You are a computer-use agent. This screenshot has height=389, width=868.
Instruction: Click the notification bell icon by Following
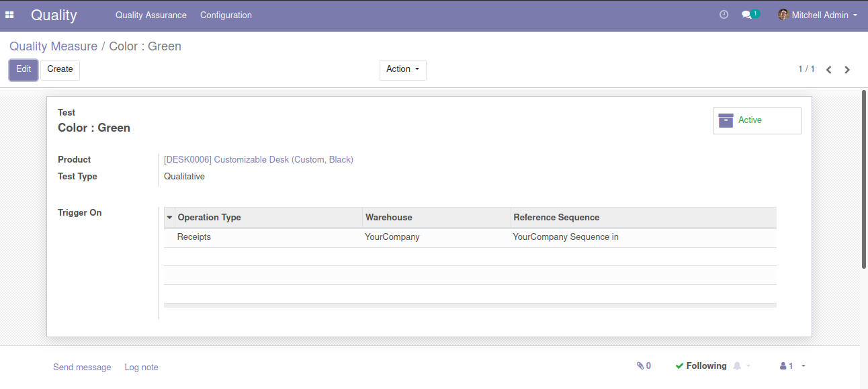click(738, 366)
